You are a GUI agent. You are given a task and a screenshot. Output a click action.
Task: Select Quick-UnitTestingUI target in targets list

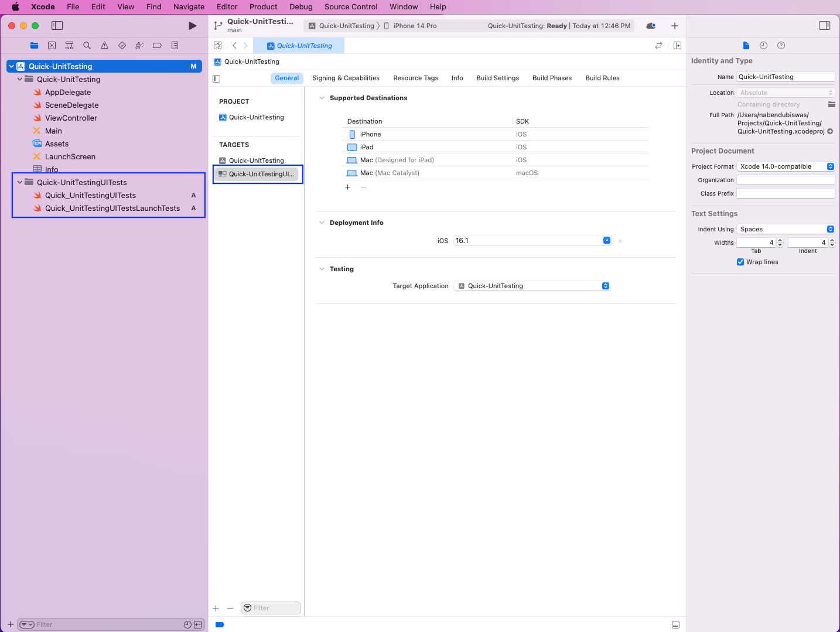258,175
